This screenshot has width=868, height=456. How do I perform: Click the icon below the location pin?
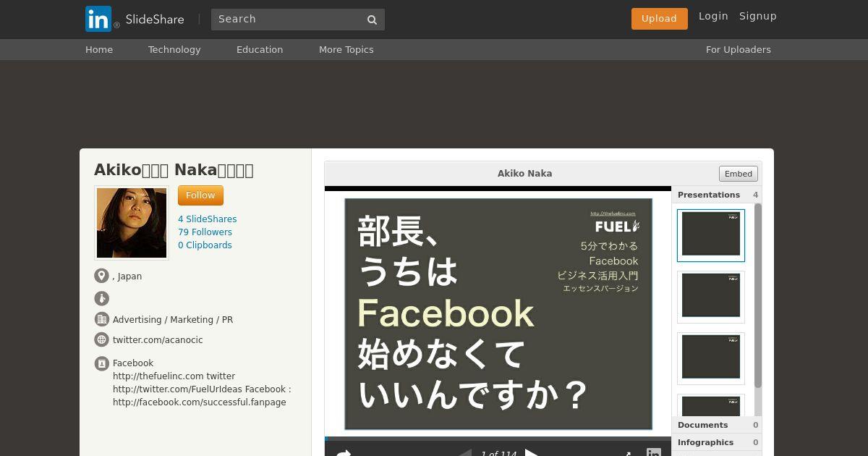click(101, 298)
